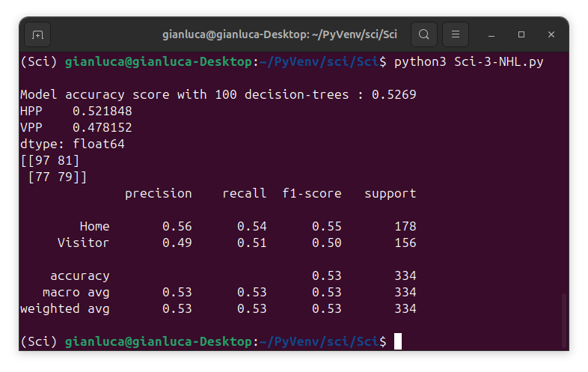Viewport: 588px width, 372px height.
Task: Click the precision column header
Action: click(158, 193)
